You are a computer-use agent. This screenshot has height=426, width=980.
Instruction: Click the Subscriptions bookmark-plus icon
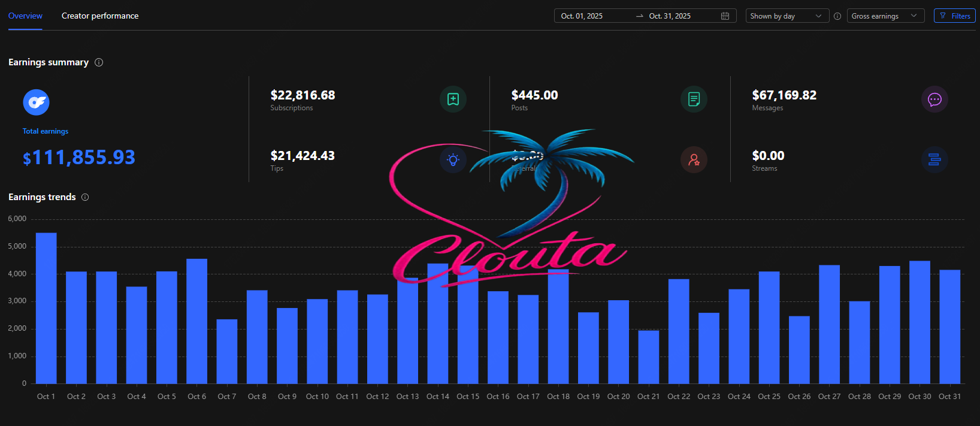coord(453,99)
